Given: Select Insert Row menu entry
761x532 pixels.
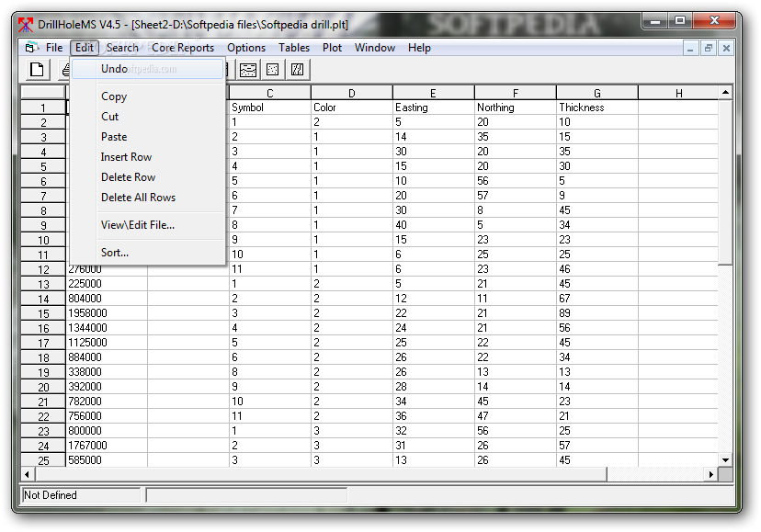Looking at the screenshot, I should coord(148,157).
